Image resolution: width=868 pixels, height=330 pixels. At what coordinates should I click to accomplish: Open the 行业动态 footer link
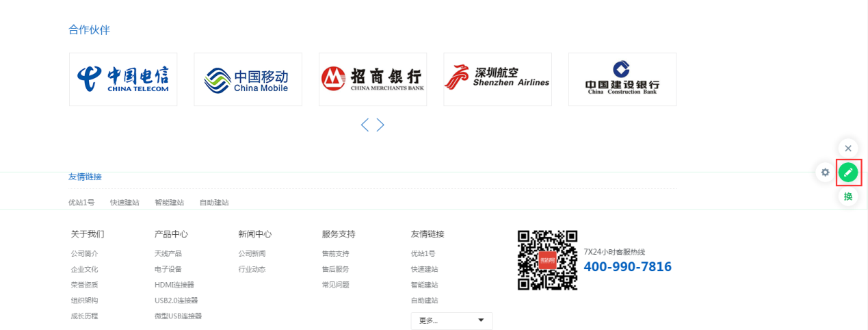tap(252, 269)
